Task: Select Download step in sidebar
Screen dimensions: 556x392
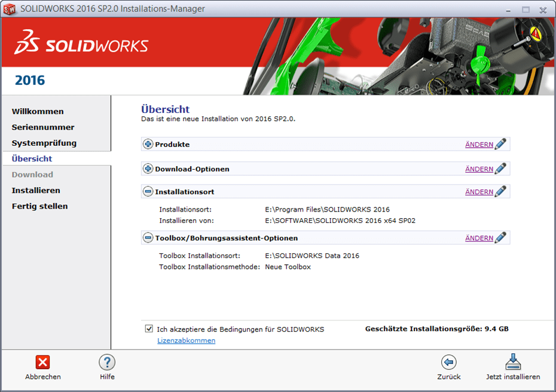Action: [32, 174]
